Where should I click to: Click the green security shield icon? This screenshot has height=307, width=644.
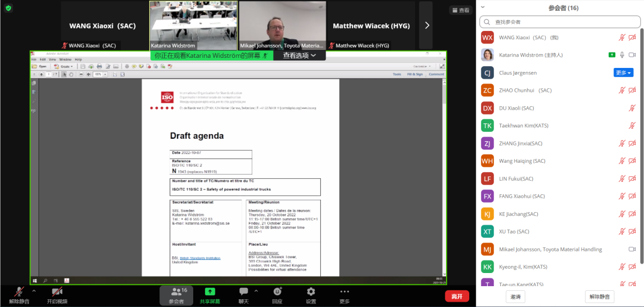(x=8, y=8)
